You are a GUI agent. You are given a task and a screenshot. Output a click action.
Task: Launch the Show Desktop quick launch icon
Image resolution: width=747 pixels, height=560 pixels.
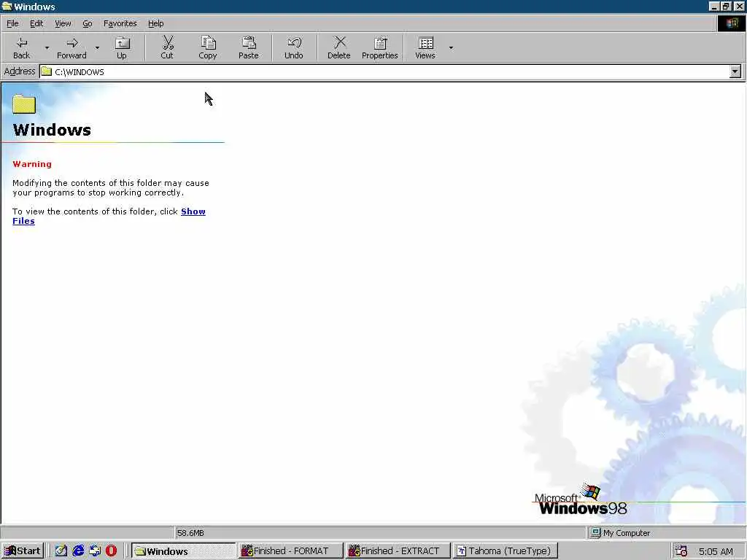coord(61,551)
